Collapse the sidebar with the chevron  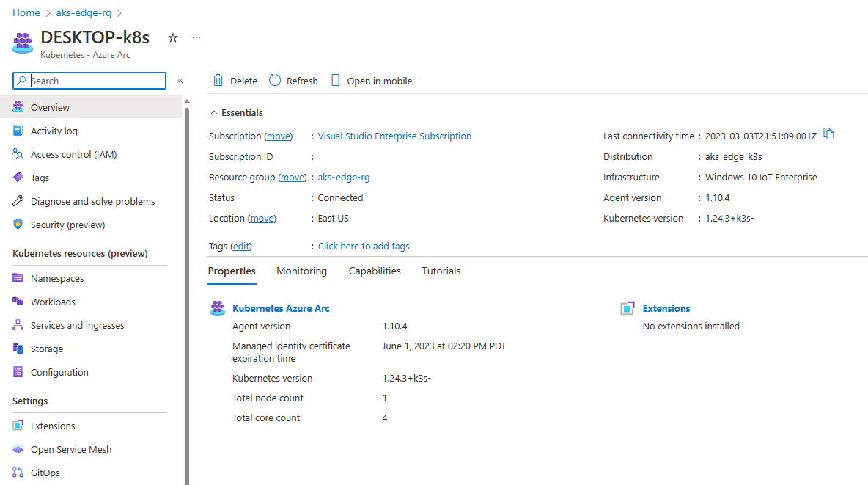180,81
